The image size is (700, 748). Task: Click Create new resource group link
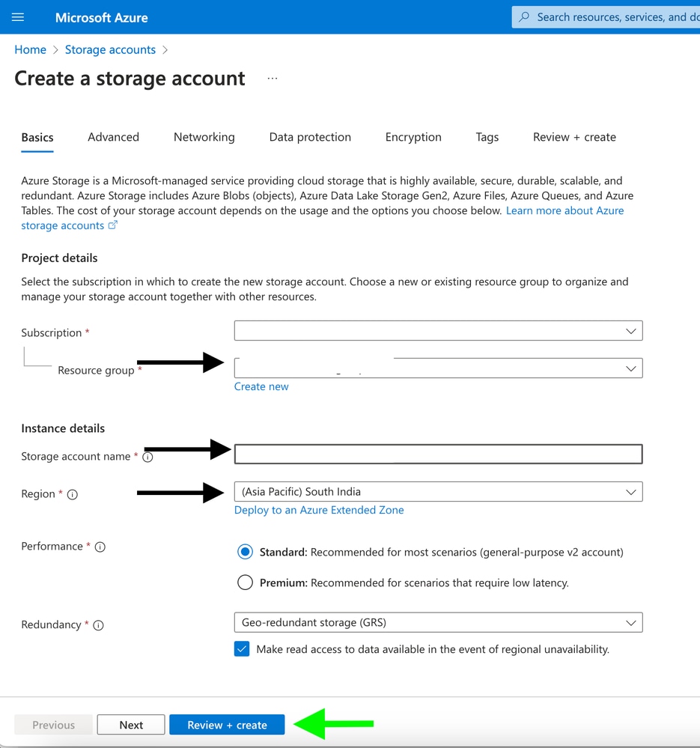(261, 386)
